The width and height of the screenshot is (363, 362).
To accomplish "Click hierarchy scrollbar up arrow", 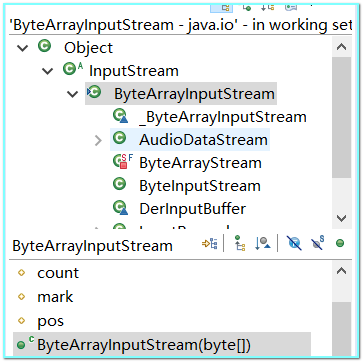I will click(x=341, y=47).
